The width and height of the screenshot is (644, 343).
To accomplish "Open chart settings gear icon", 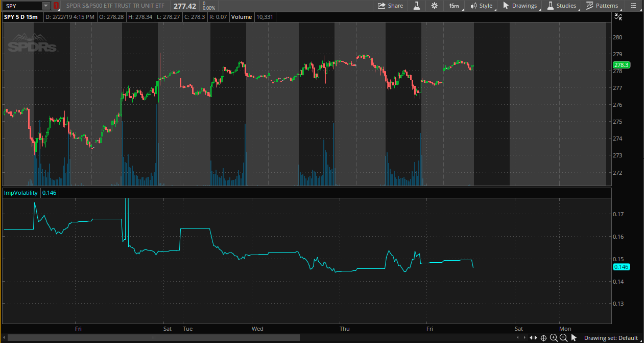I will 434,6.
